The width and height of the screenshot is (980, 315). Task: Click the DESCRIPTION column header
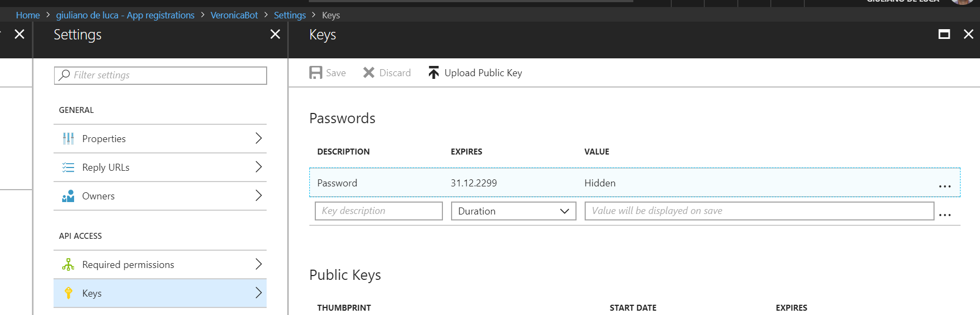point(343,152)
